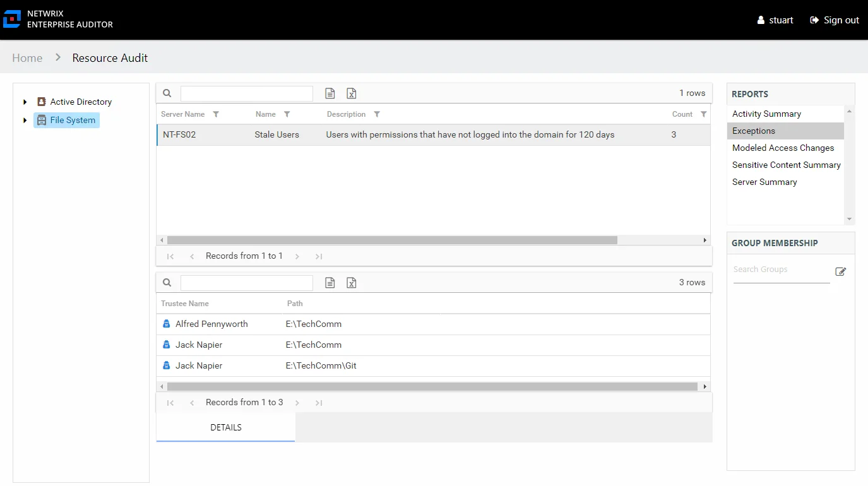
Task: Sort by Path column header
Action: (x=295, y=304)
